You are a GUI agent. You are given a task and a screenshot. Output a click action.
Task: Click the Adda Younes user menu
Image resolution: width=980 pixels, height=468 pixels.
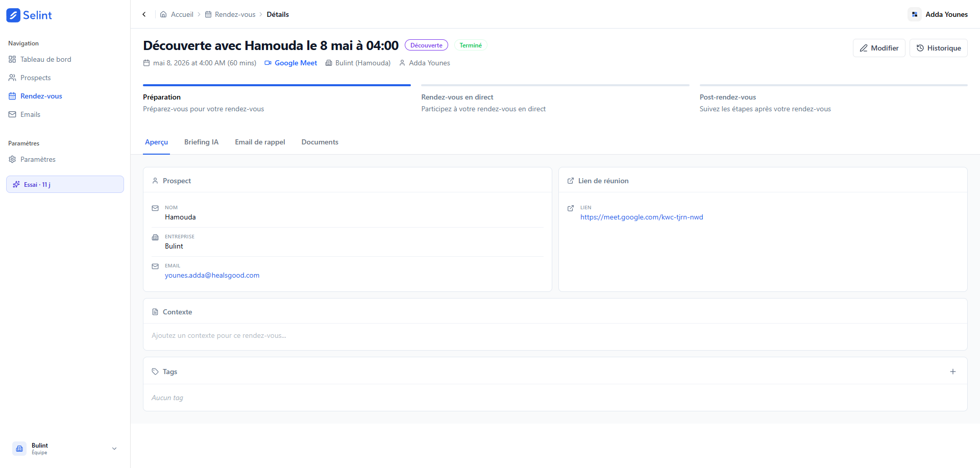(938, 14)
